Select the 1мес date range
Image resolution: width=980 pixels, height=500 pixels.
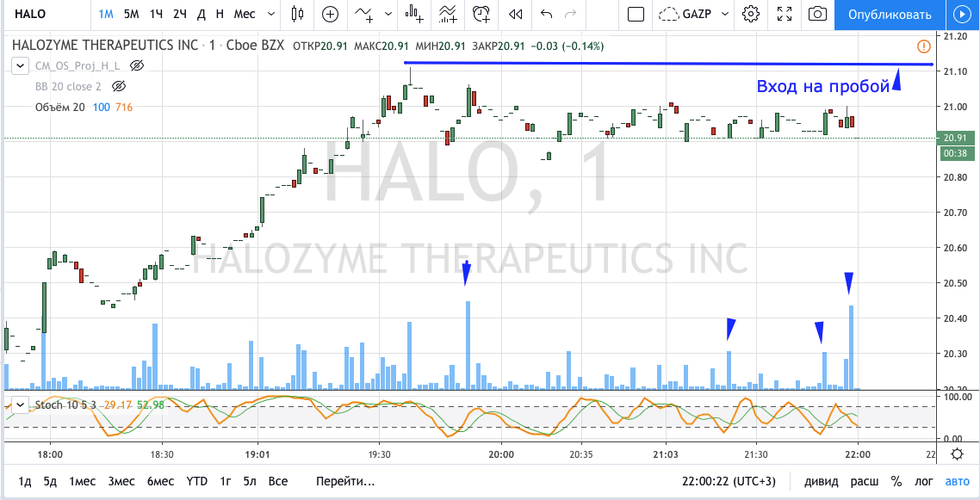pos(83,481)
